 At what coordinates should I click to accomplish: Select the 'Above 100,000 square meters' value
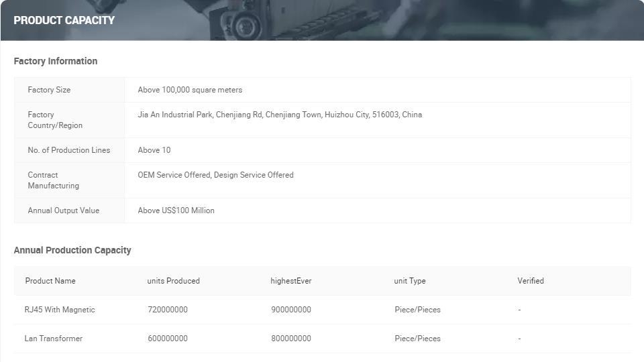pos(190,90)
